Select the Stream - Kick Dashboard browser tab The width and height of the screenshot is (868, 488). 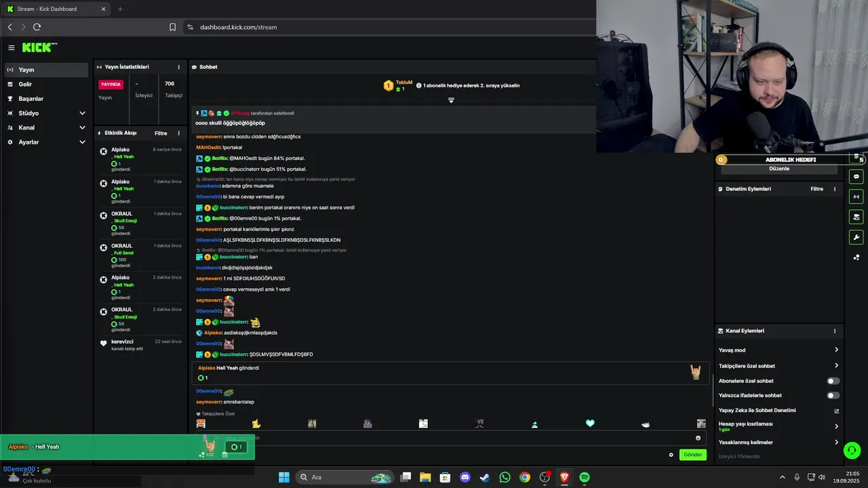pyautogui.click(x=57, y=9)
